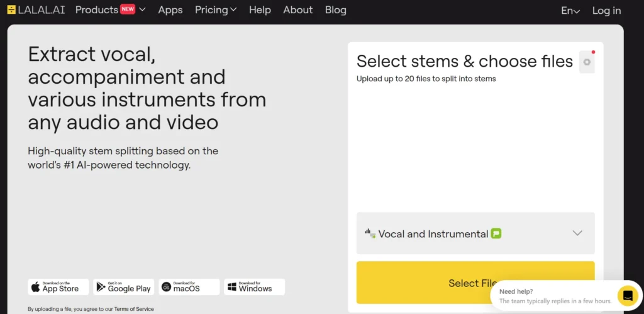Open the About page

[297, 10]
